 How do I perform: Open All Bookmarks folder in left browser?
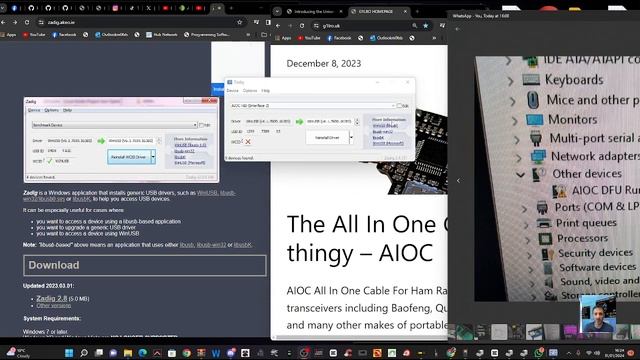tap(264, 35)
